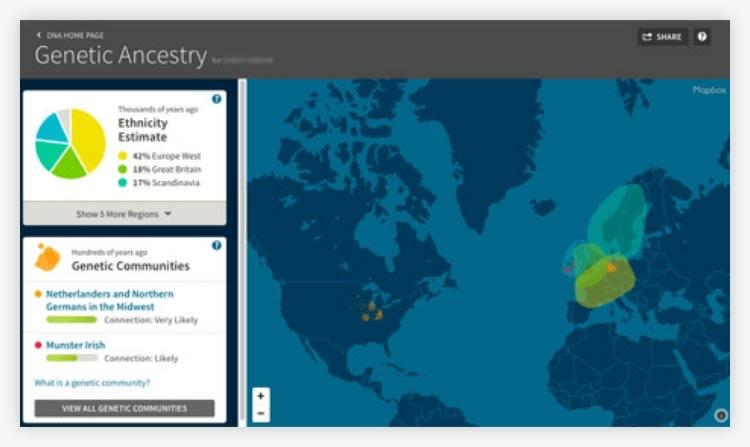Select yellow Europe West color swatch
Image resolution: width=750 pixels, height=447 pixels.
(123, 156)
